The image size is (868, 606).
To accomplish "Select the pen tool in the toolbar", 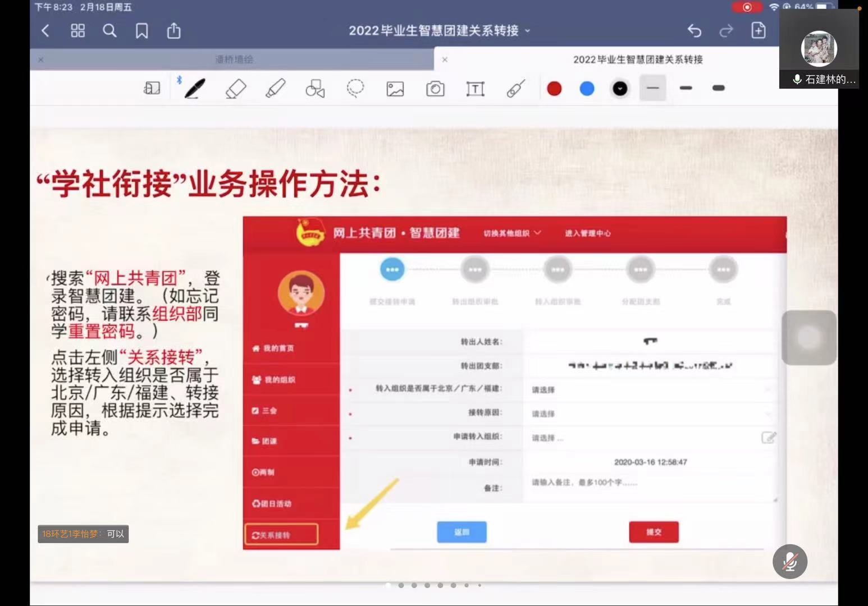I will point(194,89).
